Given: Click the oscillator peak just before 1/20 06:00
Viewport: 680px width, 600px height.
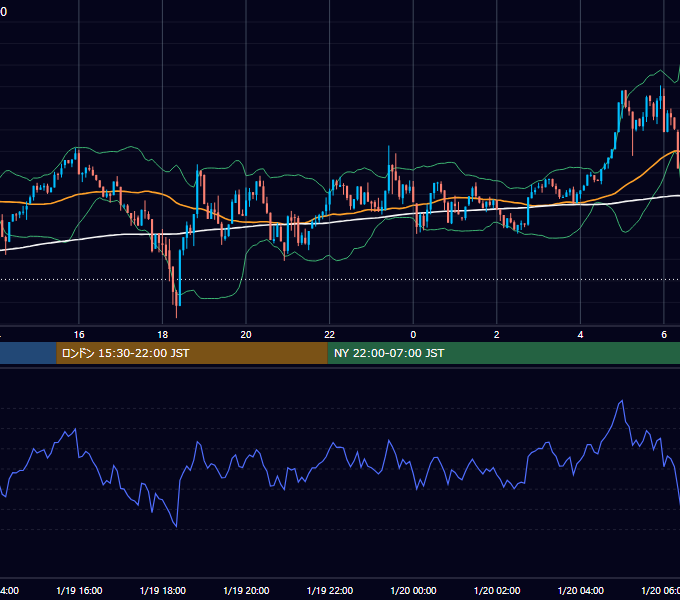Looking at the screenshot, I should click(622, 401).
